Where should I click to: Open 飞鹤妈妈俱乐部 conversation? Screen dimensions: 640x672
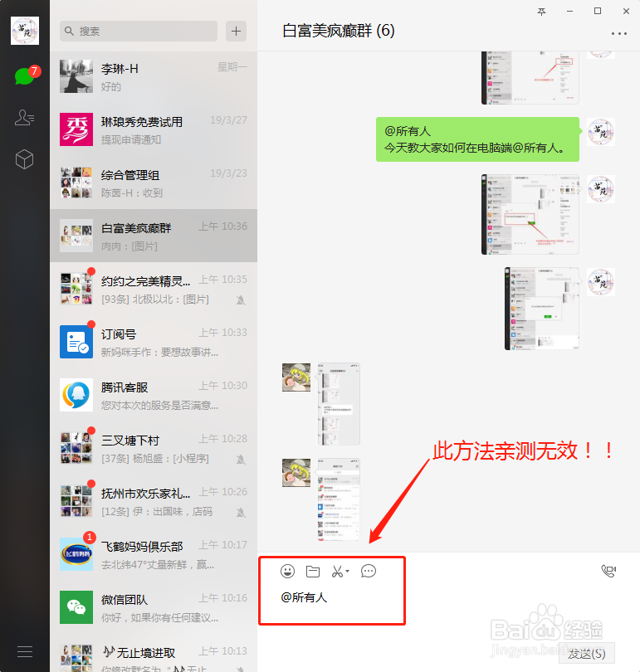154,554
